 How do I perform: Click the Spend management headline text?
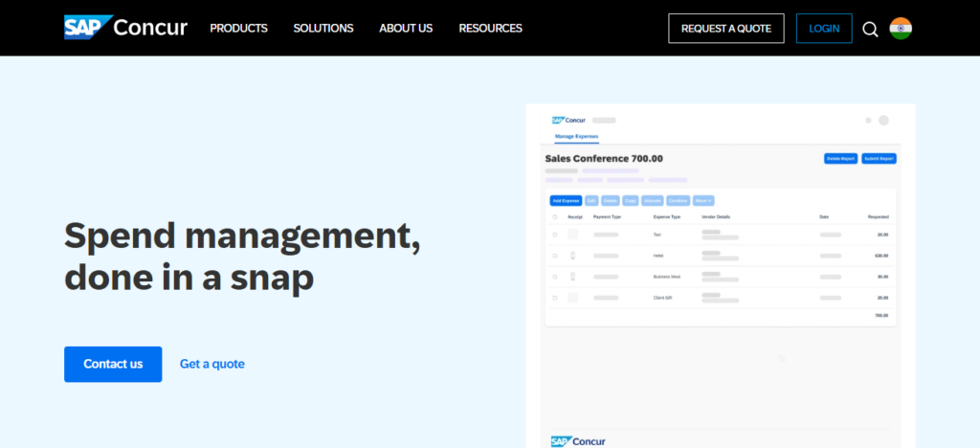pyautogui.click(x=242, y=257)
